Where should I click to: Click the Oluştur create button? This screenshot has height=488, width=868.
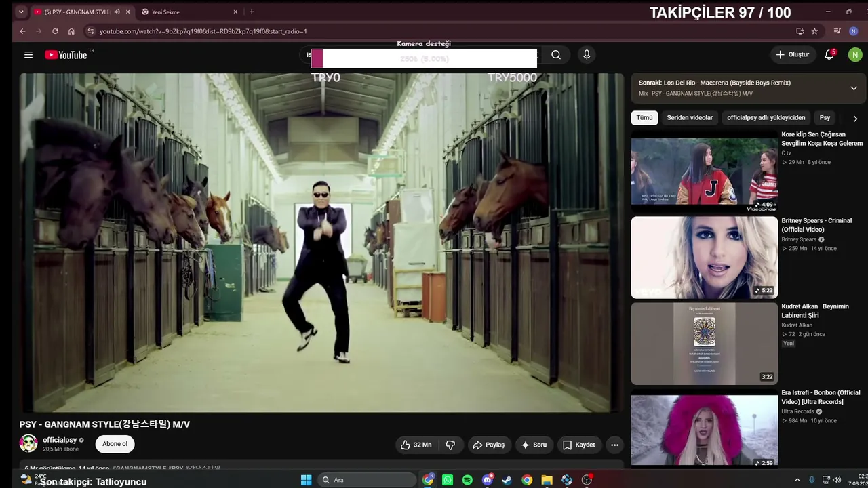coord(793,55)
